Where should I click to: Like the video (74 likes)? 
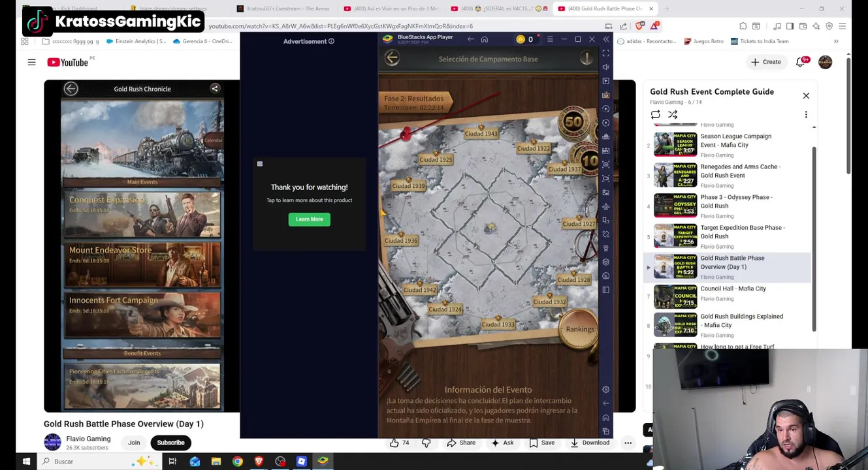[399, 443]
